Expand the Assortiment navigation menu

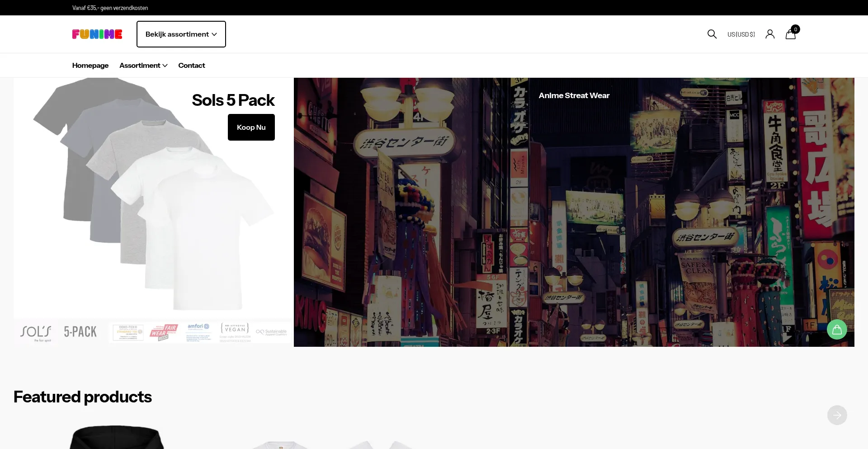(143, 66)
